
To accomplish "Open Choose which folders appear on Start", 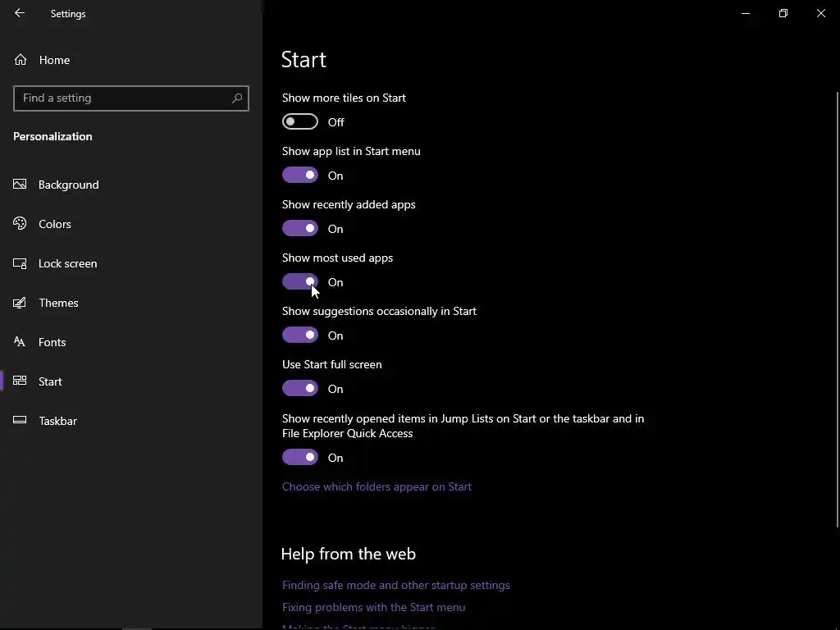I will (x=377, y=486).
